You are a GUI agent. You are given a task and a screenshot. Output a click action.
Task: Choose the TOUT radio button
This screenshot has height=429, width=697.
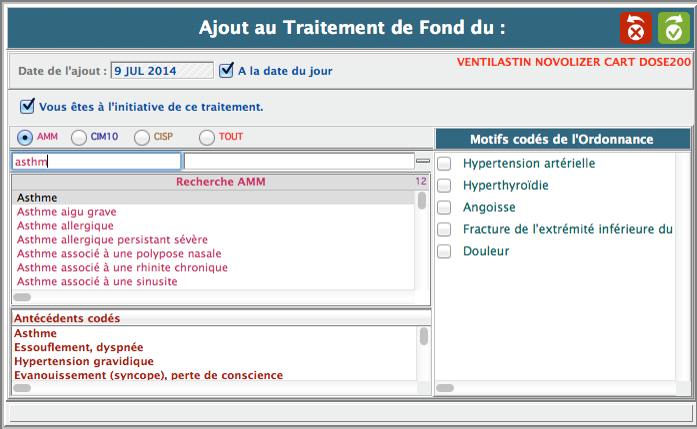click(x=207, y=137)
